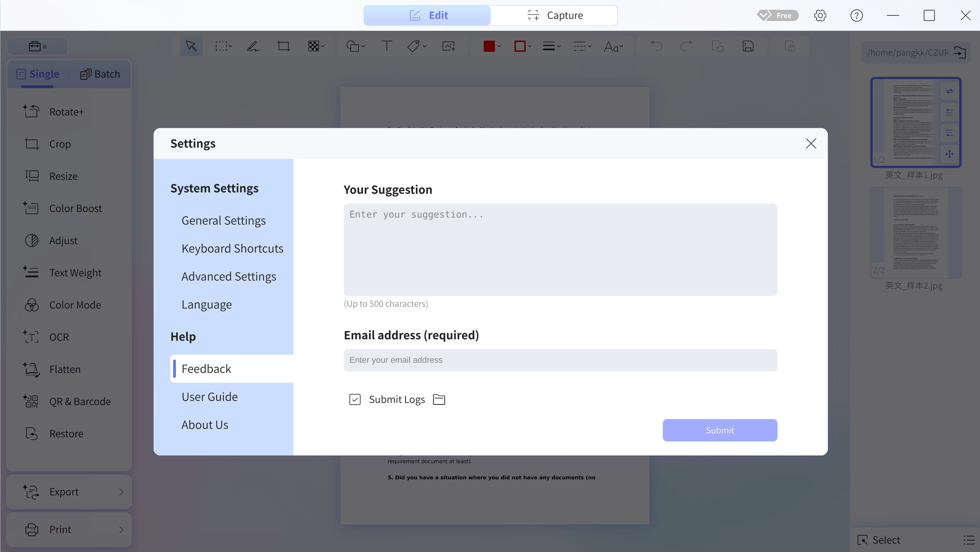The image size is (980, 552).
Task: Click the Free plan badge
Action: (x=777, y=15)
